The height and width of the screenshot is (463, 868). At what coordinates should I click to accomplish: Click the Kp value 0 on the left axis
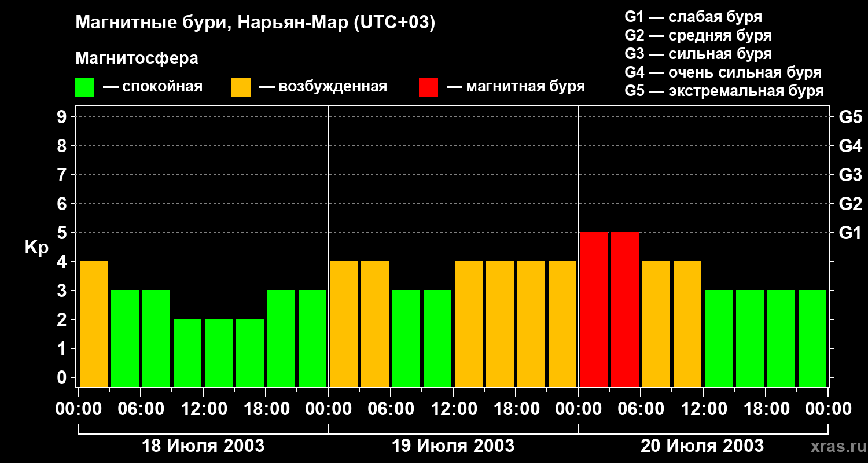point(63,377)
